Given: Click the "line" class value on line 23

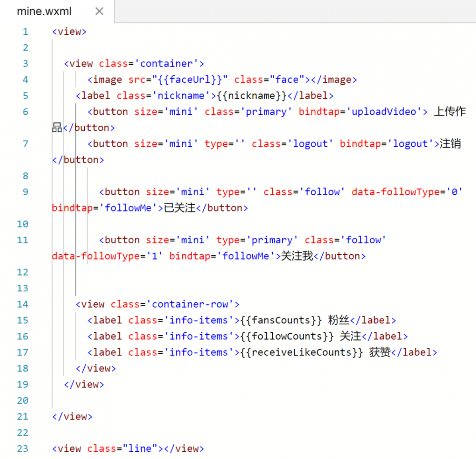Looking at the screenshot, I should pyautogui.click(x=140, y=449).
